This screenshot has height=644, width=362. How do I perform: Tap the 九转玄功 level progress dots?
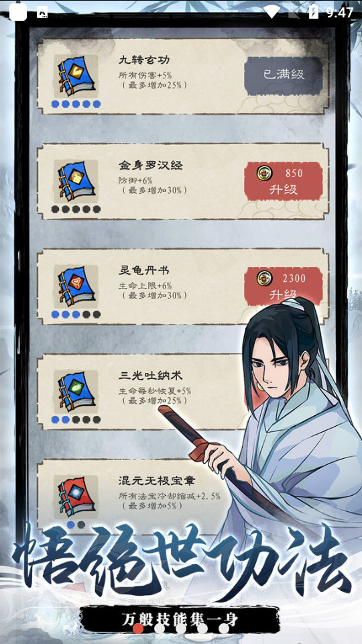76,104
